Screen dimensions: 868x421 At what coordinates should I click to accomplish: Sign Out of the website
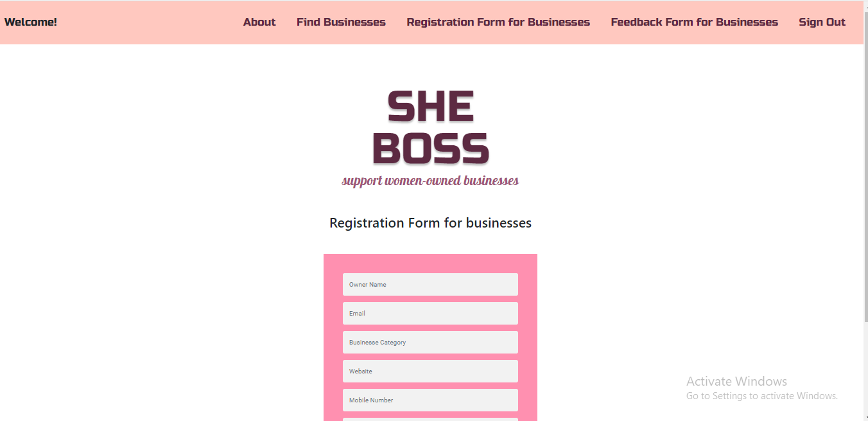[x=822, y=21]
